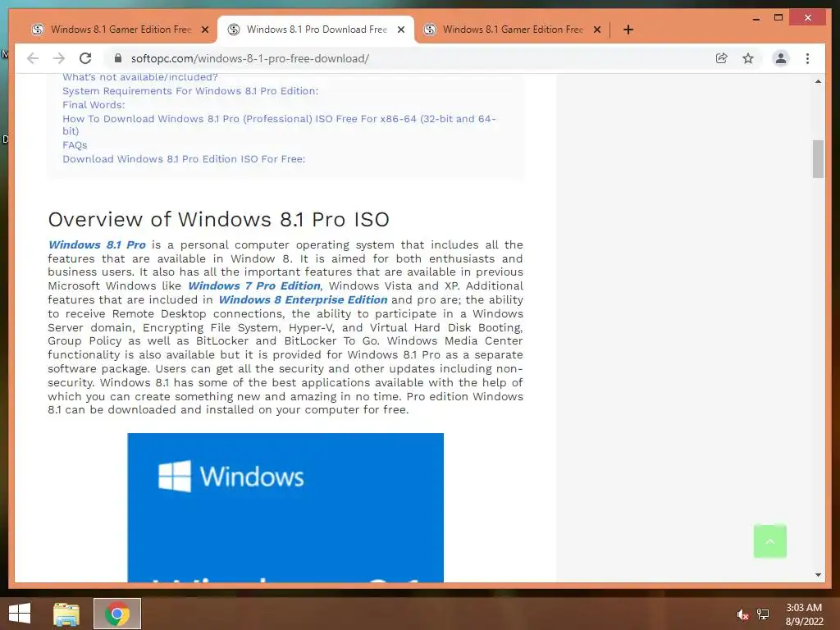Open a new browser tab
This screenshot has height=630, width=840.
628,30
